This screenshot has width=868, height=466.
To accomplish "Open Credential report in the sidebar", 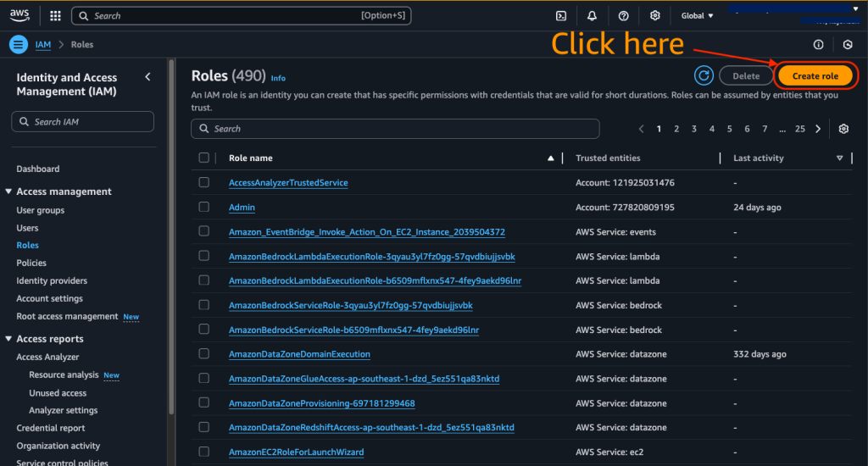I will point(50,428).
